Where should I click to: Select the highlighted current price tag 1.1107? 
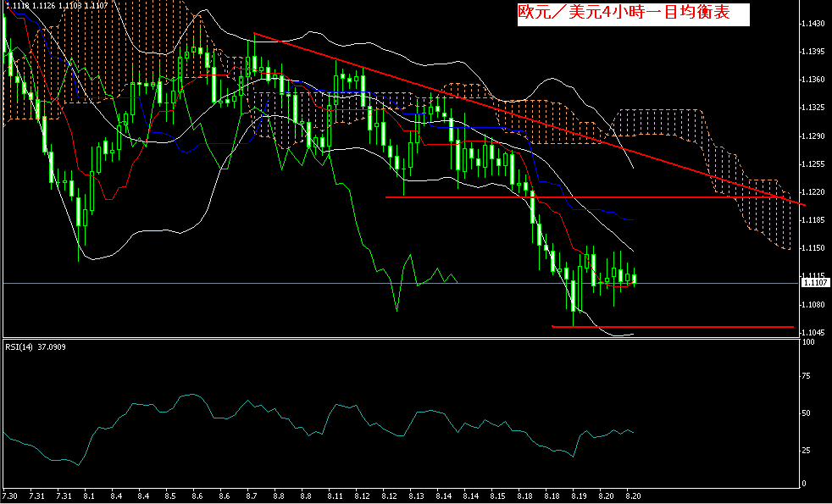[814, 283]
